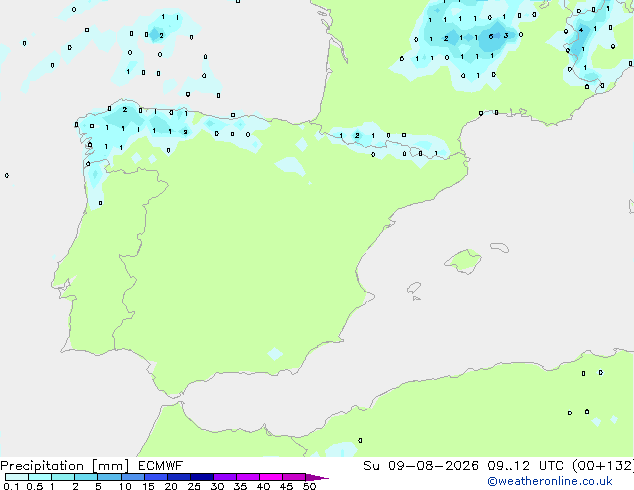This screenshot has width=634, height=490.
Task: Click the '(00+132)' forecast offset text
Action: coord(603,465)
